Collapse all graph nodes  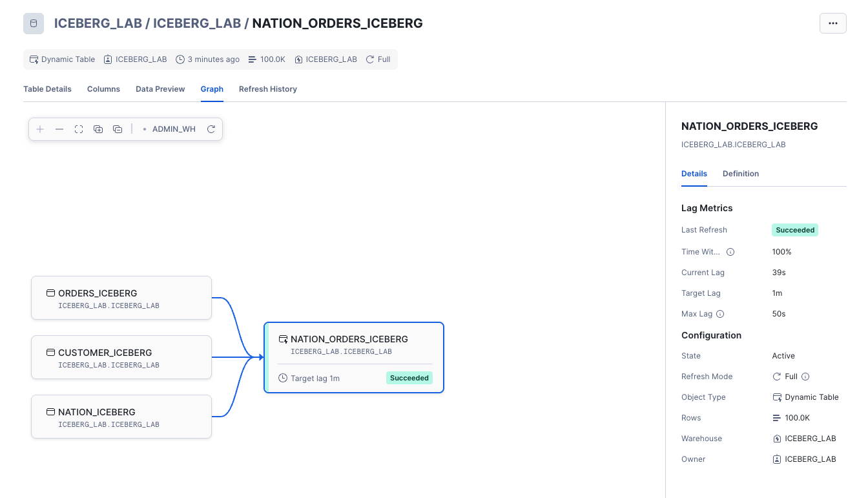coord(118,129)
